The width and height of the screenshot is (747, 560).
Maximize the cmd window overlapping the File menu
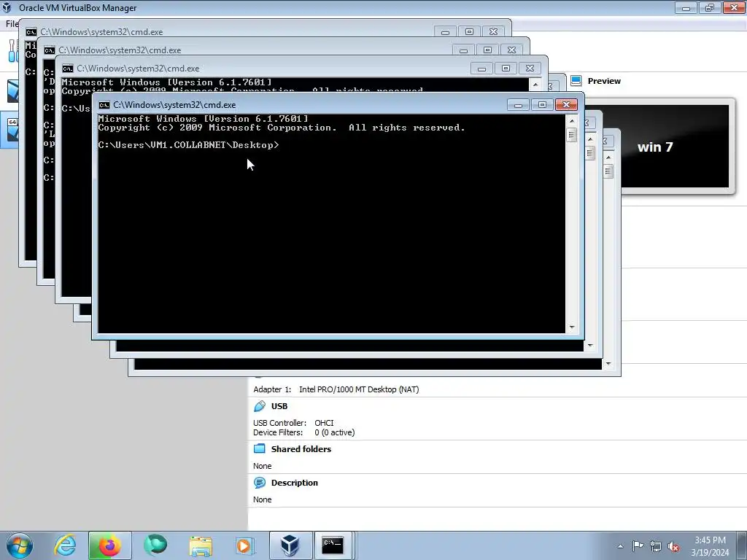click(x=469, y=32)
